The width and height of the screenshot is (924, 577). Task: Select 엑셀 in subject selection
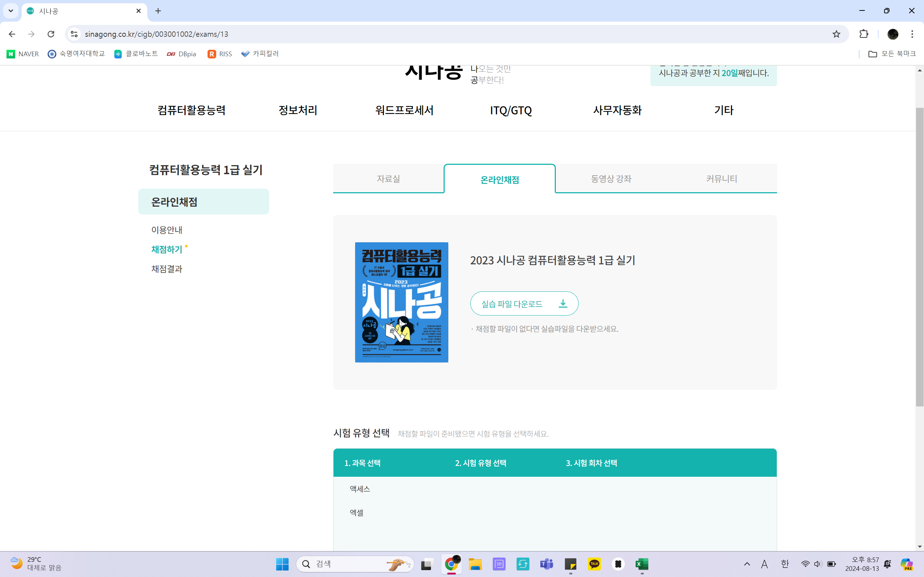click(357, 512)
